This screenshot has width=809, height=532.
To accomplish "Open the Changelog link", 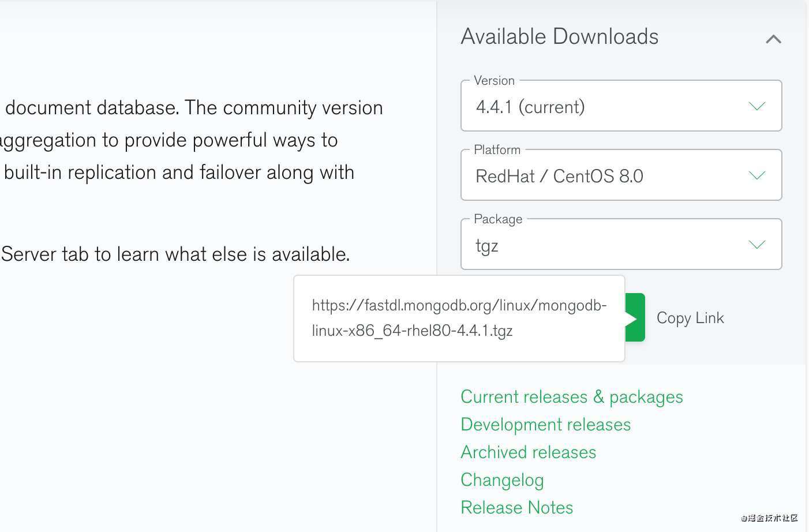I will (x=502, y=480).
